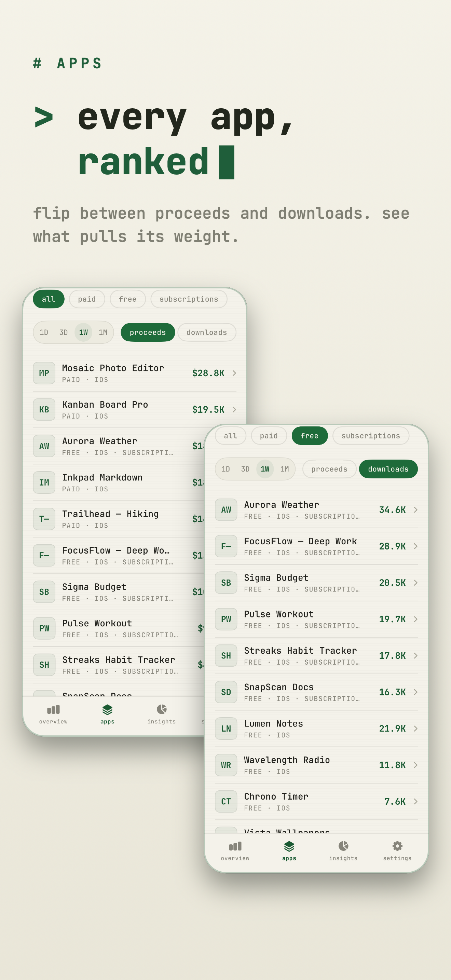Select subscriptions filter in front phone
Screen dimensions: 451x980
(x=371, y=436)
